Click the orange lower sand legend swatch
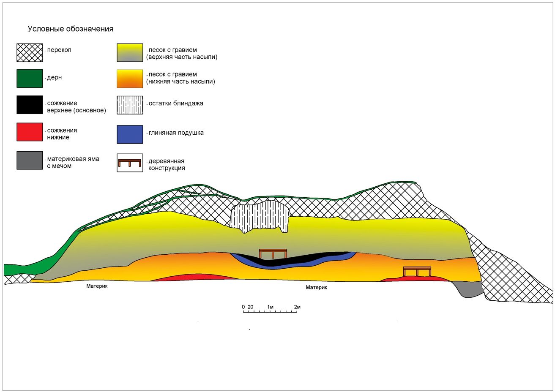This screenshot has width=555, height=392. pos(130,79)
